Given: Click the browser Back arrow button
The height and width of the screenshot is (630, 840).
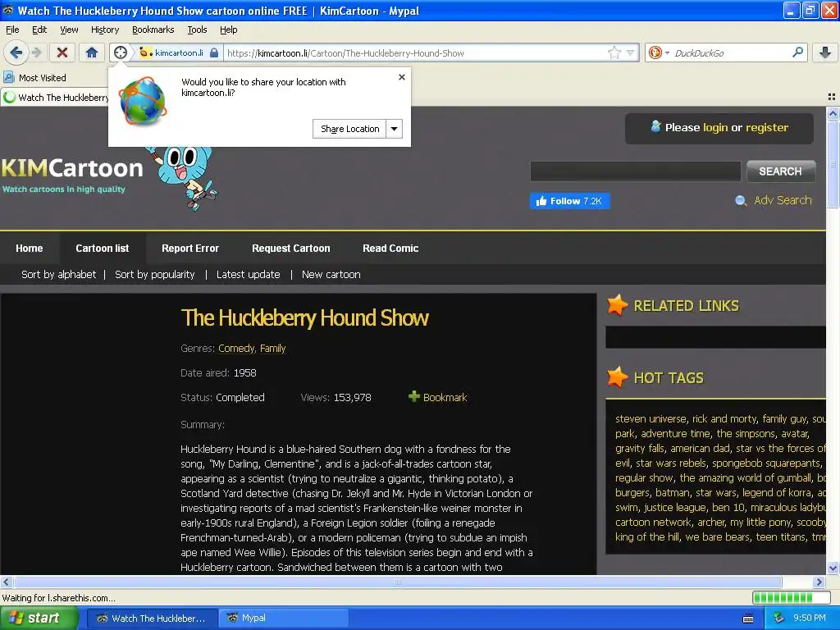Looking at the screenshot, I should (x=16, y=52).
